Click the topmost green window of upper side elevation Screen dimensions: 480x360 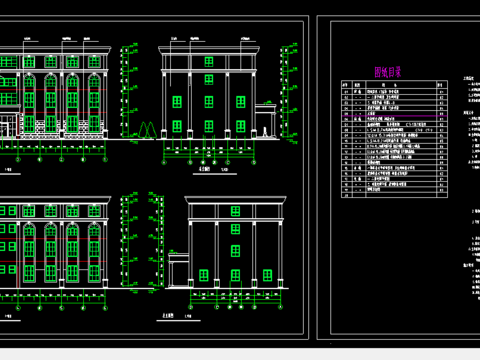[x=209, y=62]
